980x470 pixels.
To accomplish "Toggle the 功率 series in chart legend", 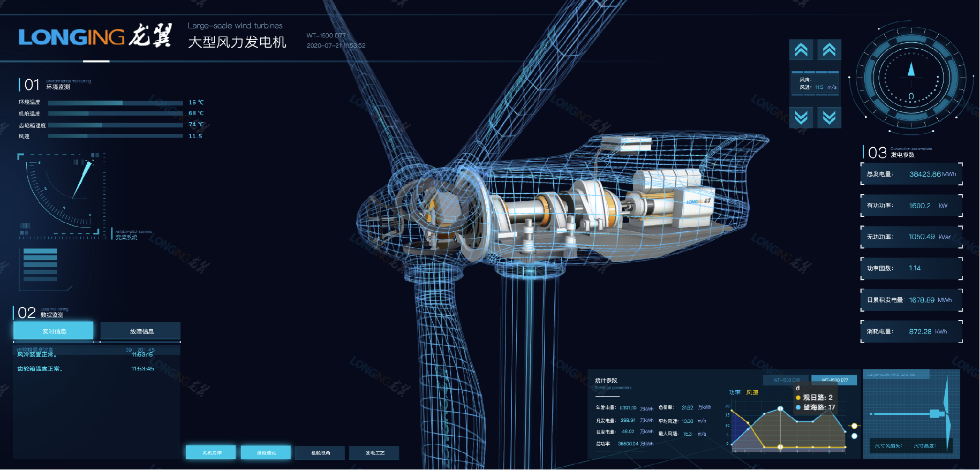I will pyautogui.click(x=734, y=392).
